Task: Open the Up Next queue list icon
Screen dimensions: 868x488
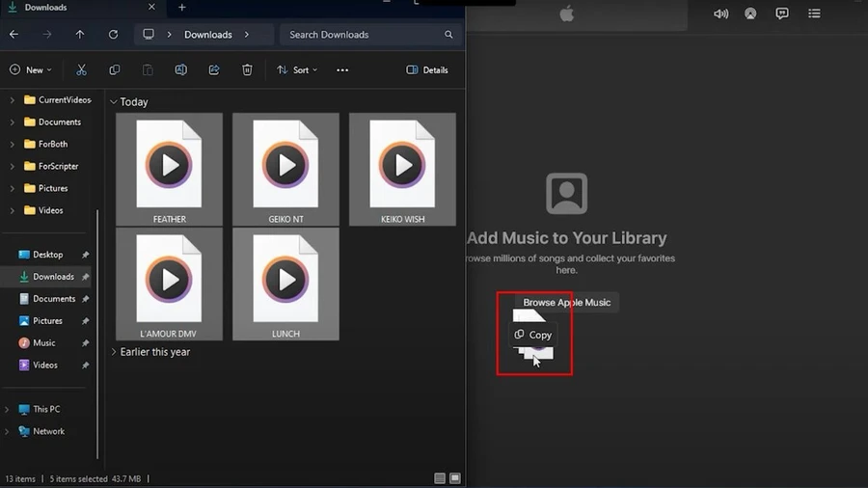Action: coord(814,14)
